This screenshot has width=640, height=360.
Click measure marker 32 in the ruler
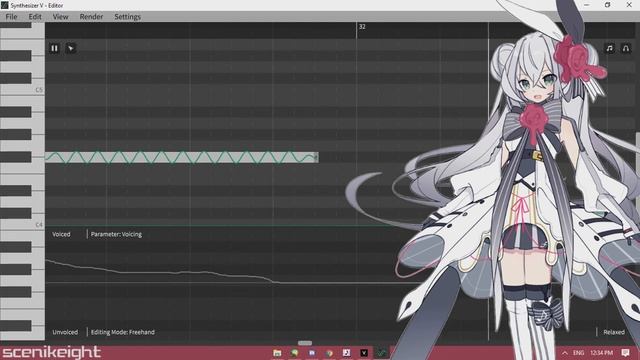pyautogui.click(x=362, y=27)
